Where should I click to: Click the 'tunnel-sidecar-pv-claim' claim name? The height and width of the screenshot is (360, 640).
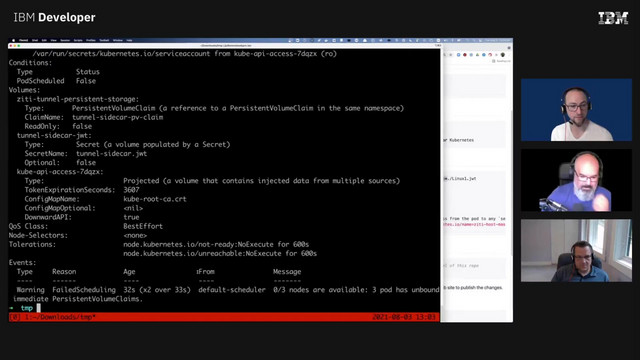118,117
